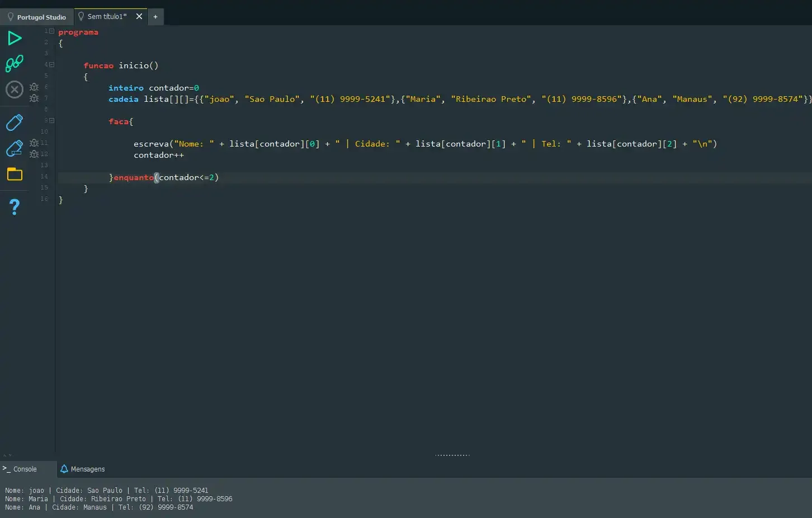Viewport: 812px width, 518px height.
Task: Click the dotted divider handle above the console
Action: click(x=452, y=455)
